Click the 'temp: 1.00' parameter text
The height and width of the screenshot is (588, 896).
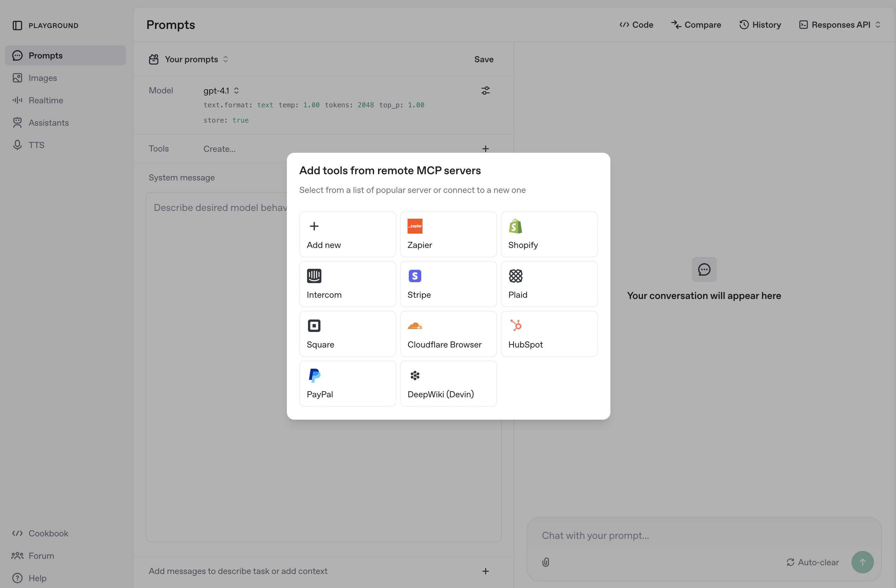click(299, 105)
